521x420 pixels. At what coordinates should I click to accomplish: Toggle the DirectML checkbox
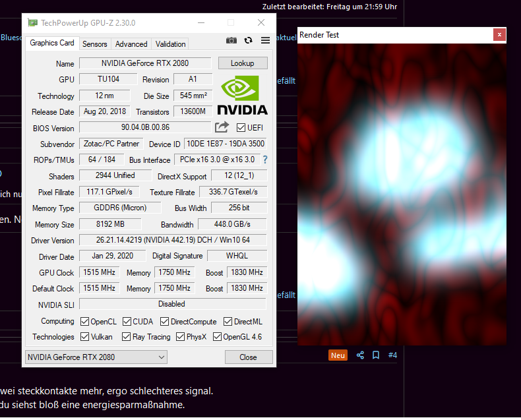pos(228,321)
